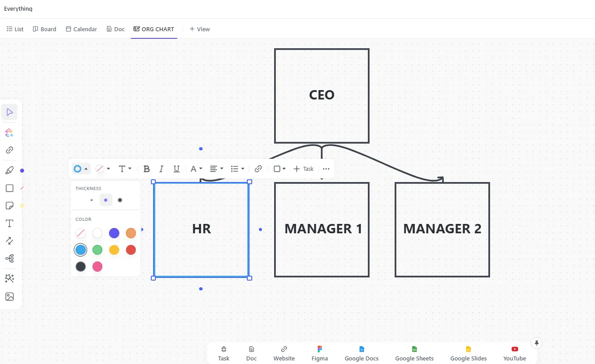Open the text alignment dropdown
Screen dimensions: 595x364
click(x=216, y=169)
